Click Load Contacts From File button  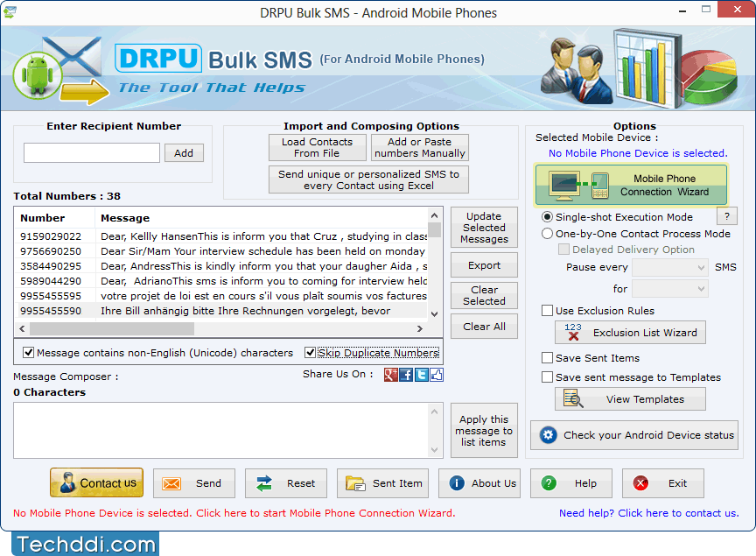(318, 148)
